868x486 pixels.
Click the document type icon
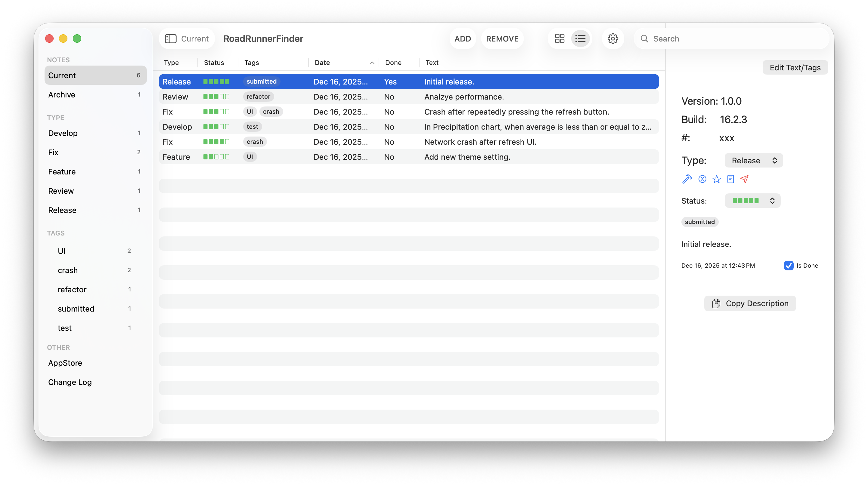point(730,179)
